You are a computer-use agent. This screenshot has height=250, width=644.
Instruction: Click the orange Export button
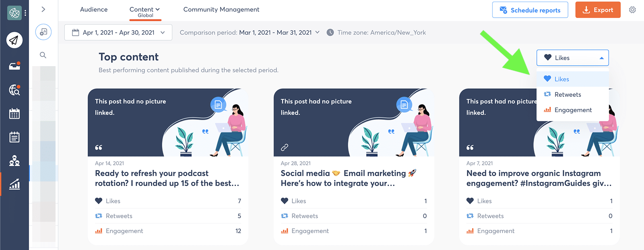coord(598,10)
